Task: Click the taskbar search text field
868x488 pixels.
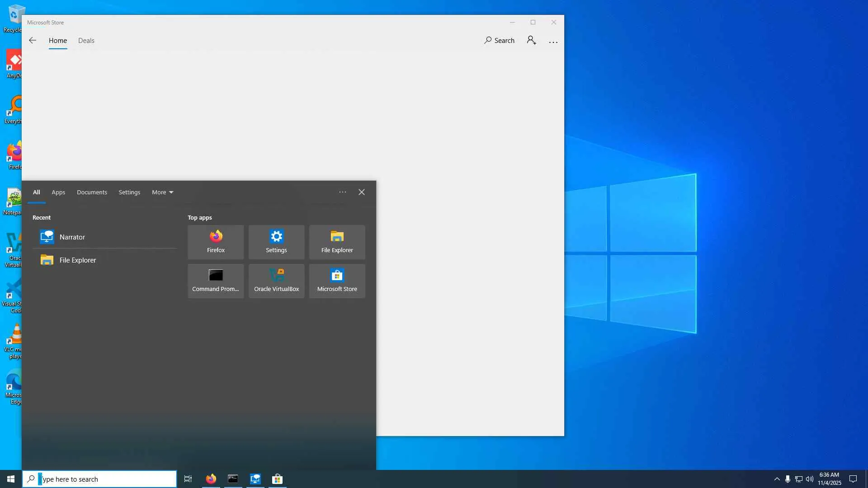Action: (x=106, y=479)
